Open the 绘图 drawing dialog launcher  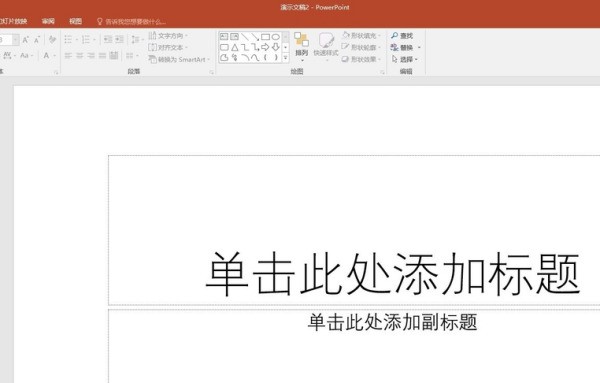382,72
